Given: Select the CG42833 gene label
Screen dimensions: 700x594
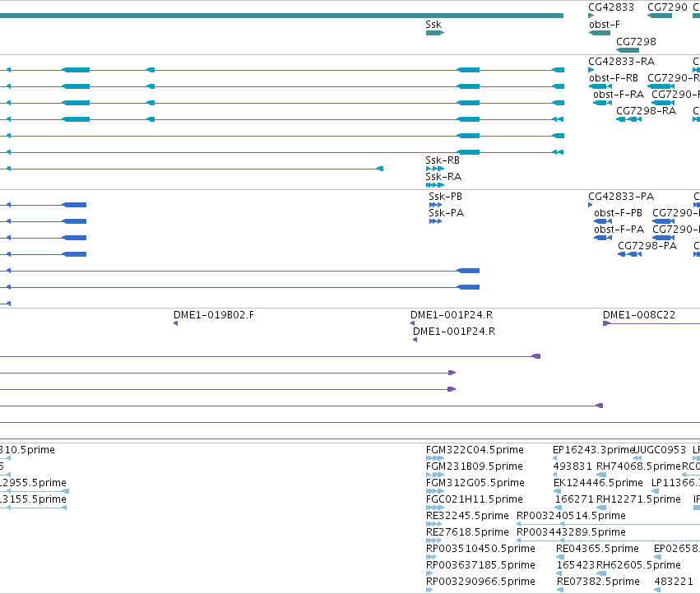Looking at the screenshot, I should point(610,7).
